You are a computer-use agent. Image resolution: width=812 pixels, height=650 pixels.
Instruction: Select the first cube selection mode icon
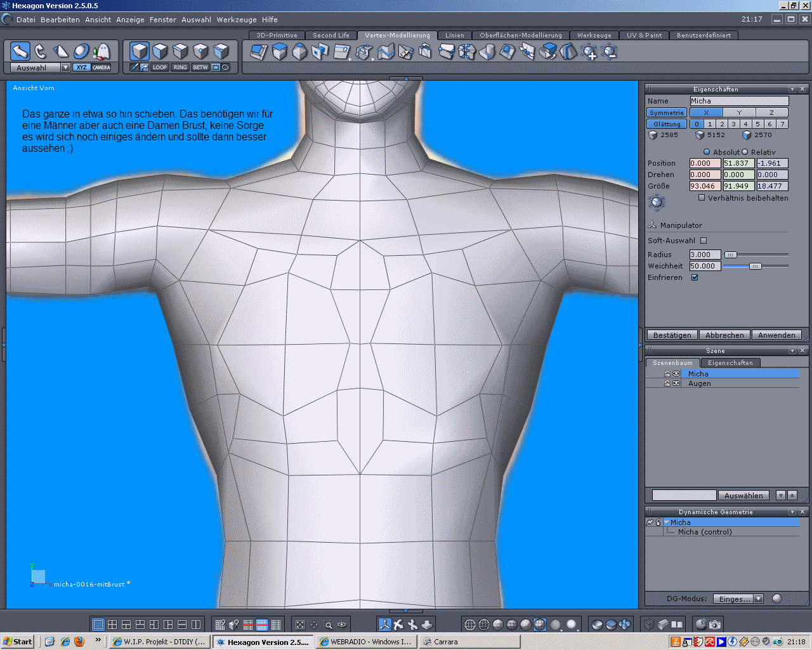coord(140,51)
